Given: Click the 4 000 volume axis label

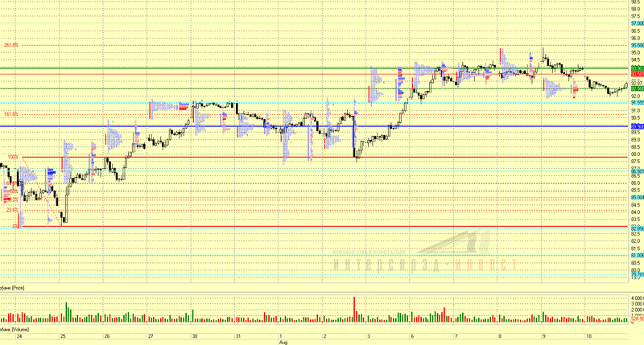Looking at the screenshot, I should 638,298.
